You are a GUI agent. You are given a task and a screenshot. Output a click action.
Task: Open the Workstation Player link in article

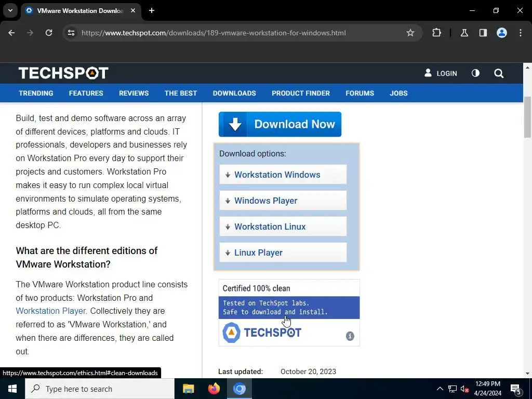51,311
